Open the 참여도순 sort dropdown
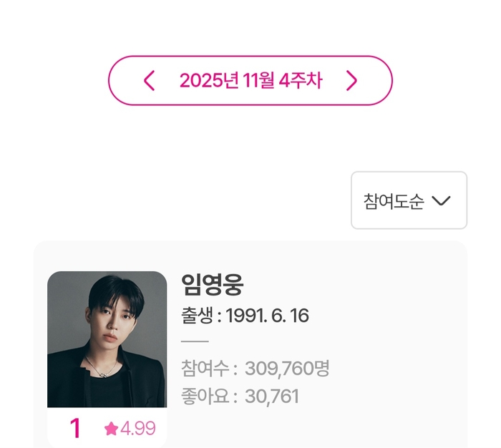Viewport: 501px width, 448px height. [409, 200]
